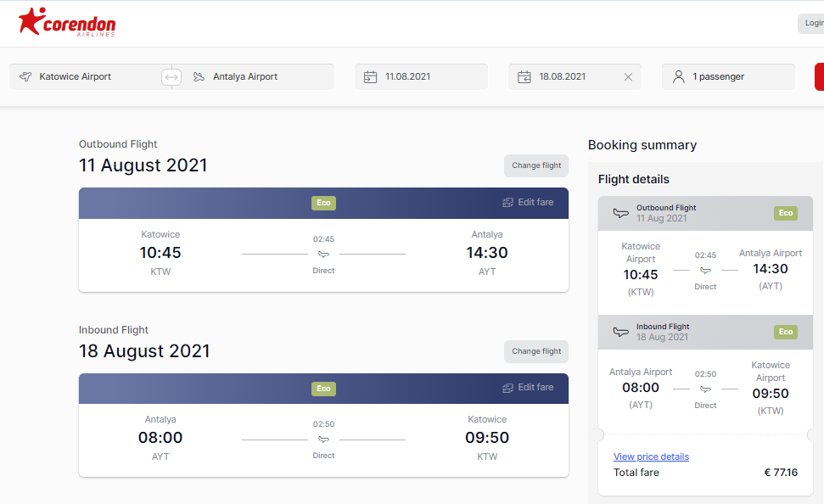824x504 pixels.
Task: Open the Antalya Airport destination field
Action: click(253, 76)
